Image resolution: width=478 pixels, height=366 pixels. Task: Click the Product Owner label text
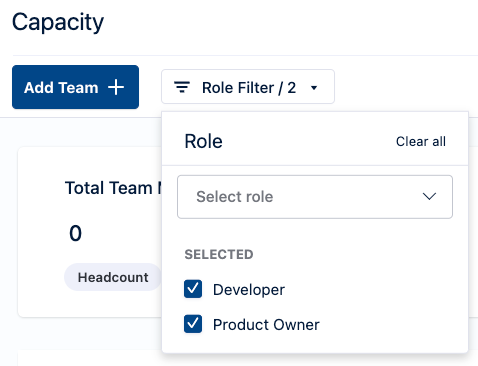pyautogui.click(x=266, y=324)
